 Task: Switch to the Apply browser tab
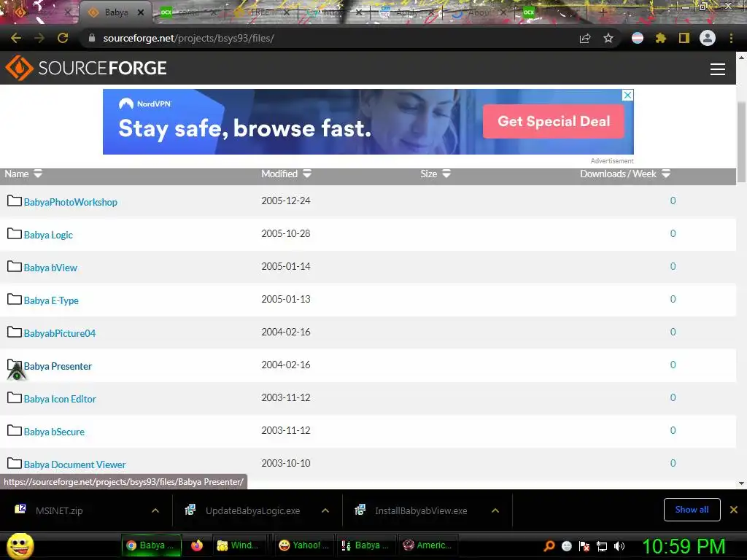click(x=406, y=13)
